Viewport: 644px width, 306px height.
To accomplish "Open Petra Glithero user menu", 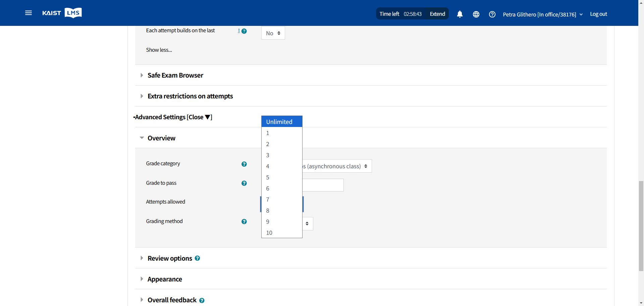I will tap(543, 14).
